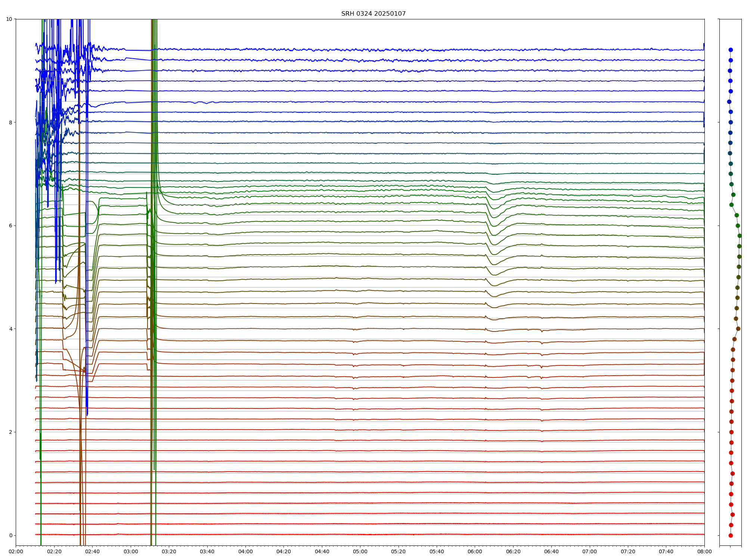Select the 06:20 tick label
The height and width of the screenshot is (560, 747).
click(x=513, y=551)
